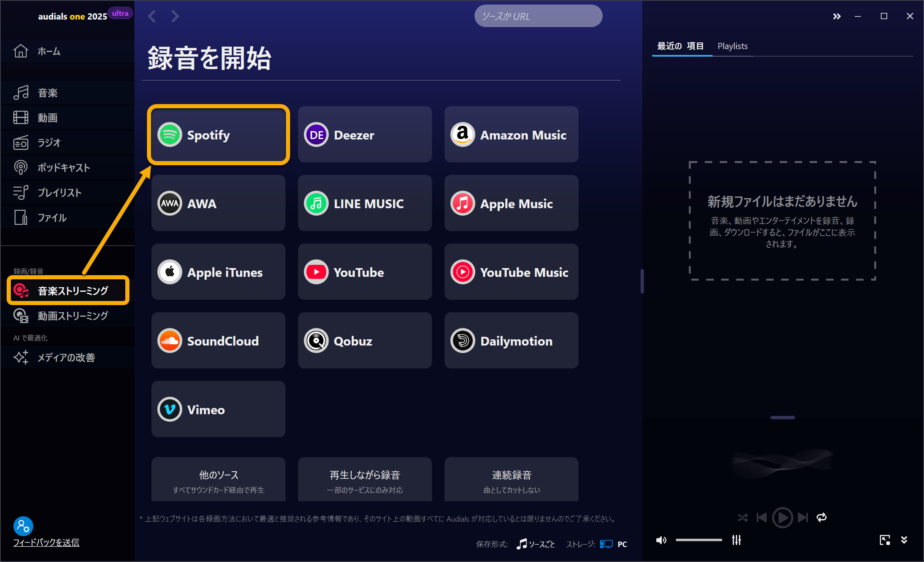Click the Qobuz tile
The image size is (924, 562).
365,341
